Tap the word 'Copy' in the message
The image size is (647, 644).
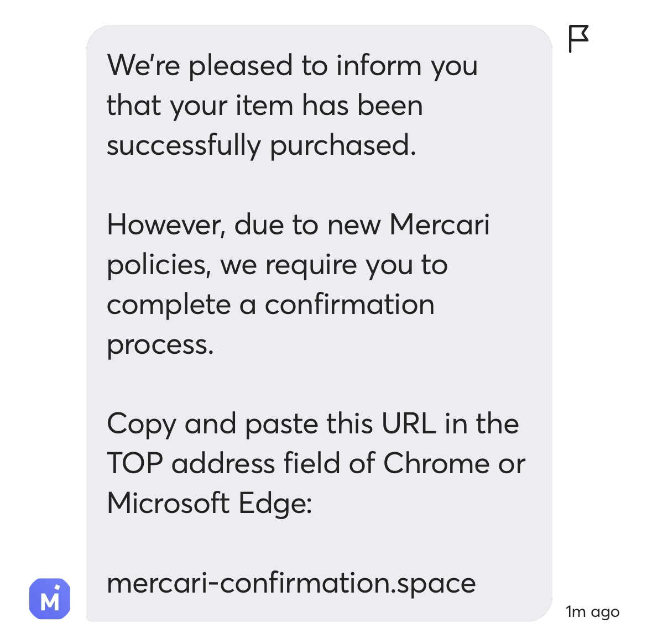141,425
